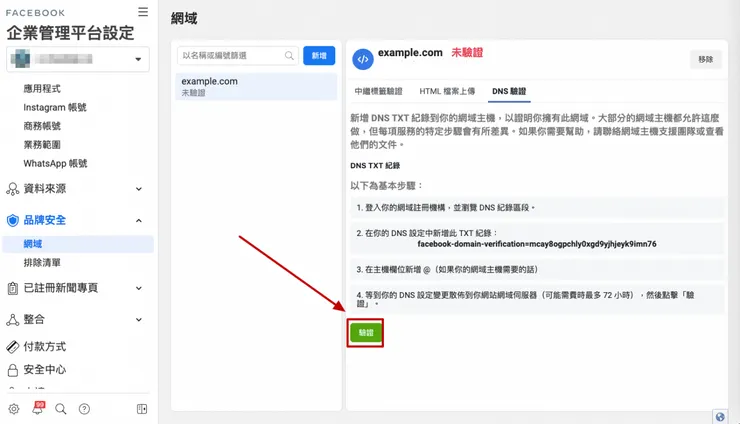740x424 pixels.
Task: Collapse the 品牌安全 section chevron
Action: [x=139, y=220]
